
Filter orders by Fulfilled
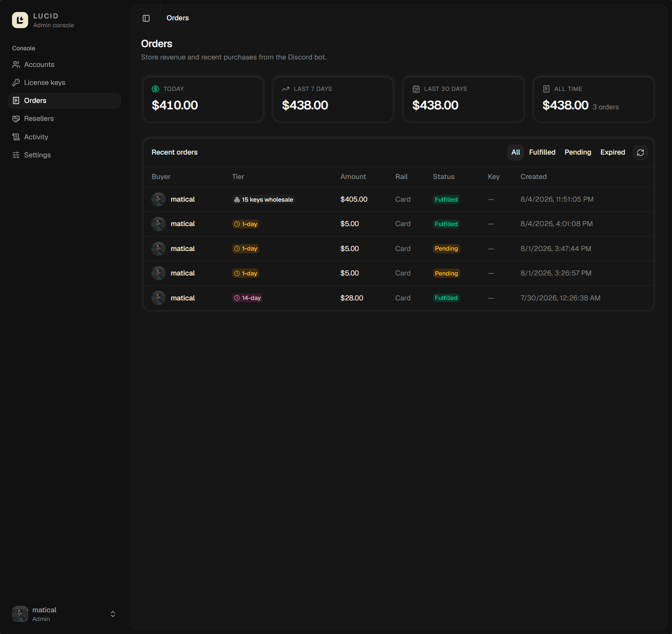[542, 152]
